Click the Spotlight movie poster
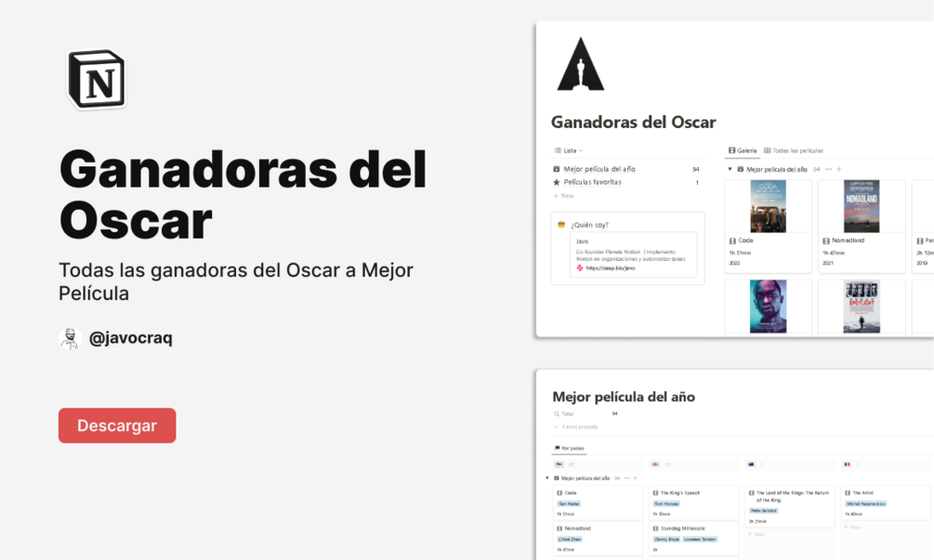This screenshot has width=934, height=560. [x=862, y=306]
